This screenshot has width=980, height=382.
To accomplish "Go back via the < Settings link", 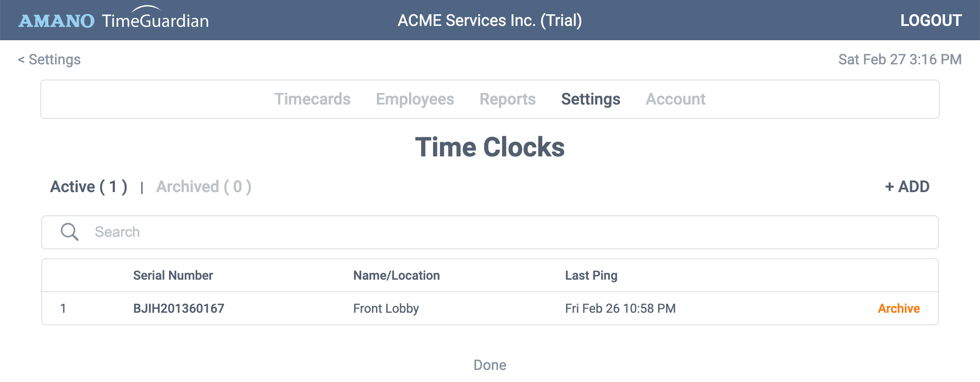I will click(x=49, y=59).
